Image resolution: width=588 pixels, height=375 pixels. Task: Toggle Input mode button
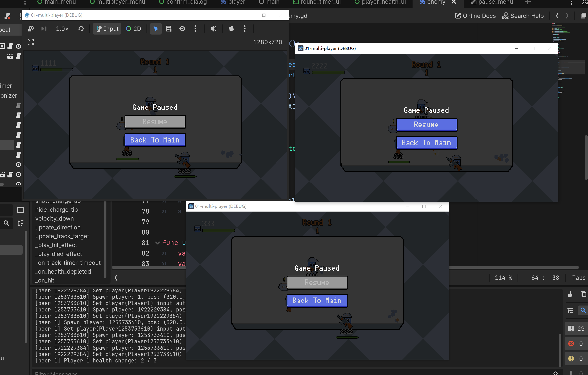pos(107,29)
